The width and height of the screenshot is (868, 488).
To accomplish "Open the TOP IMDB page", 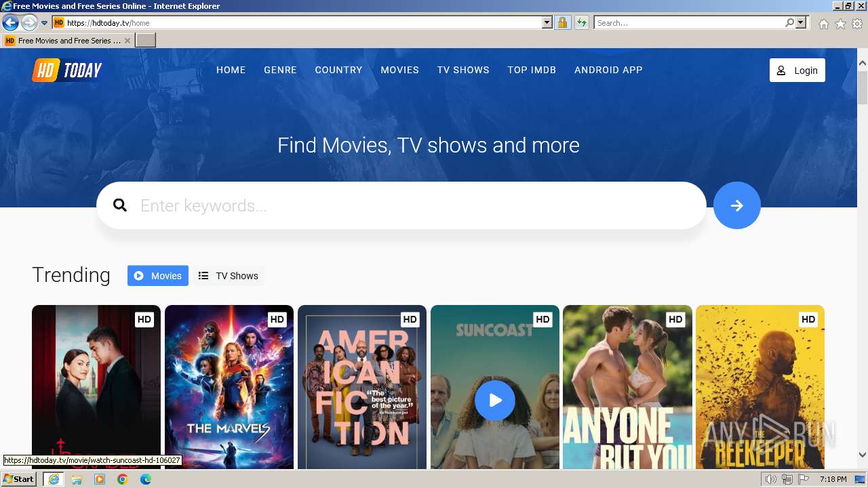I will point(532,70).
